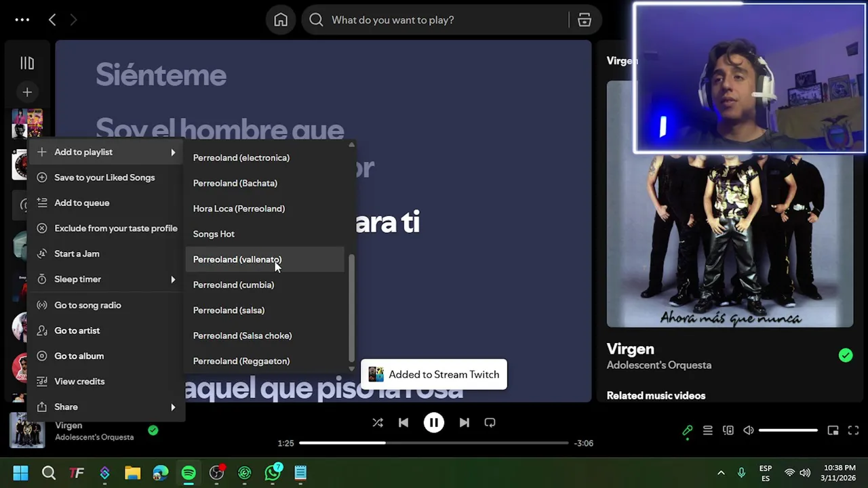Click Adolescent's Orquesta in the now playing bar
Image resolution: width=868 pixels, height=488 pixels.
click(94, 437)
